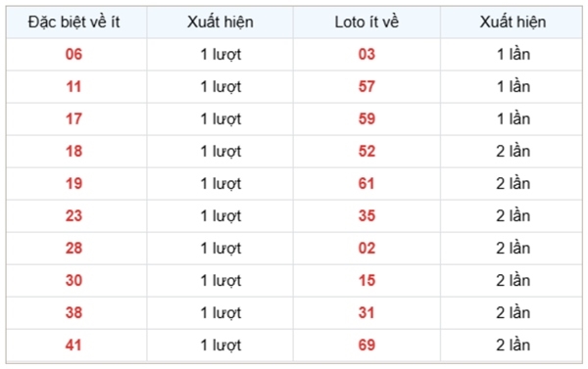Click the '2 lần' cell beside 31
This screenshot has height=369, width=588.
point(513,312)
